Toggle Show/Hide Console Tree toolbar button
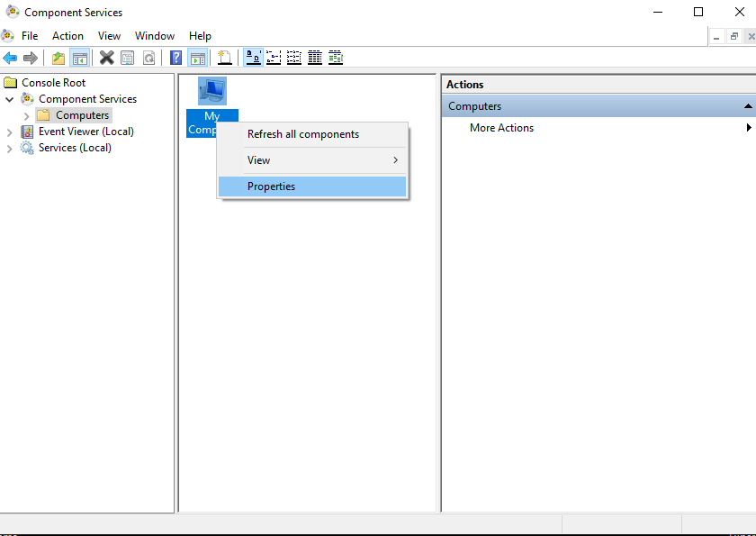The image size is (756, 536). pos(80,58)
